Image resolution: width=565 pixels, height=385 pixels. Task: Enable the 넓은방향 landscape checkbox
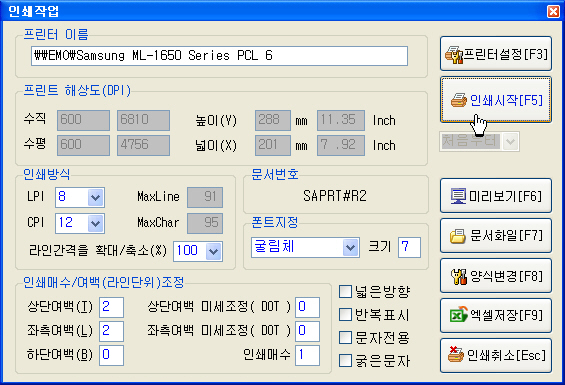point(345,291)
